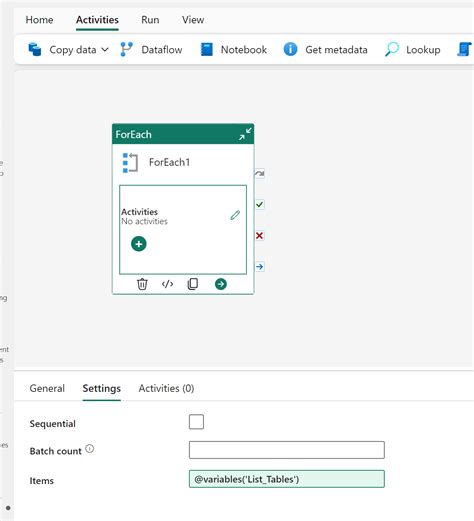
Task: Open the Activities (0) tab
Action: tap(166, 388)
